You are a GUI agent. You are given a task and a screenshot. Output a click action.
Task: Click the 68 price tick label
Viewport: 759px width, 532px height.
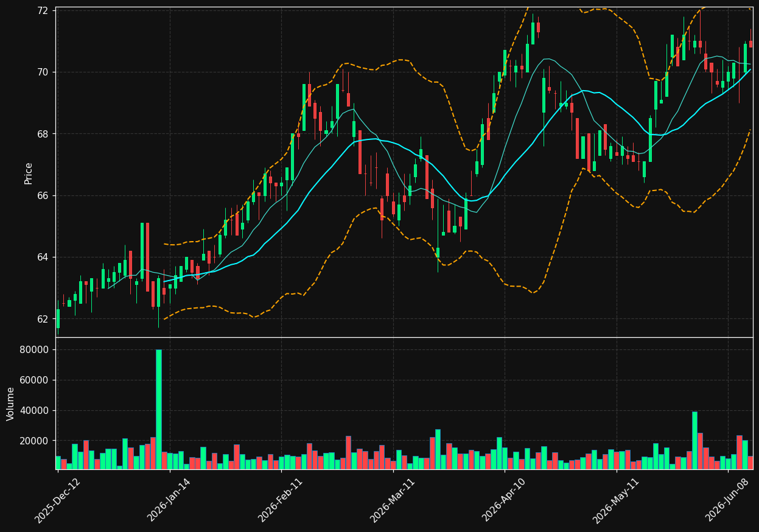coord(43,134)
